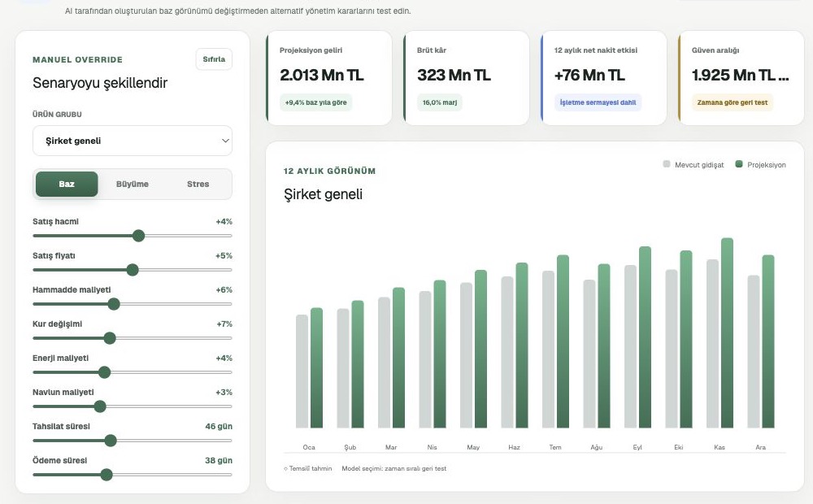
Task: Open the Şirket geneli product group dropdown
Action: point(133,141)
